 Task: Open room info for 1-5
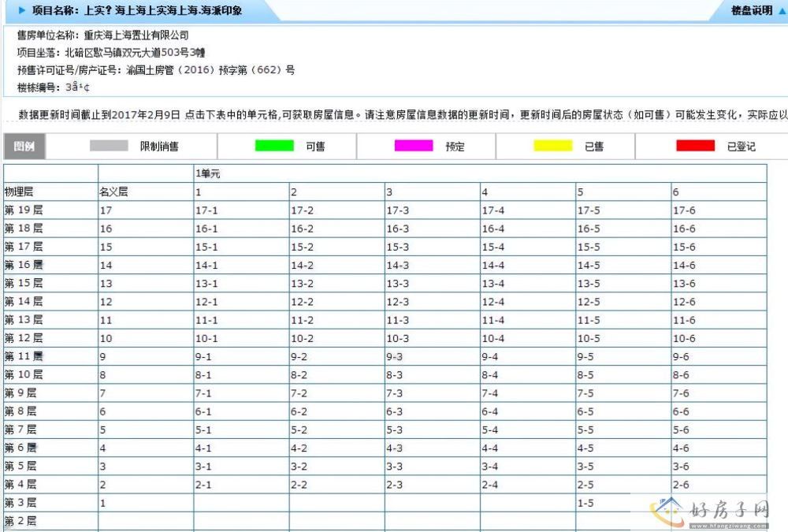pos(585,503)
